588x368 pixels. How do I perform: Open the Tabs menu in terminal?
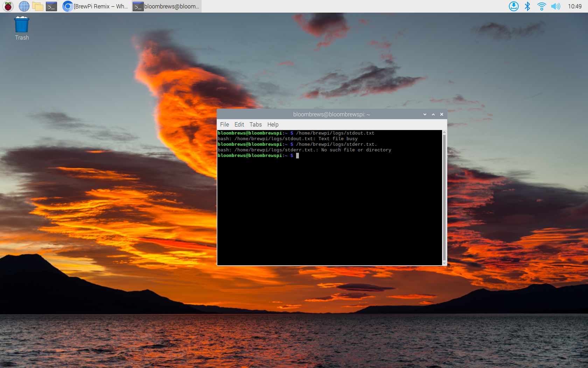tap(255, 124)
